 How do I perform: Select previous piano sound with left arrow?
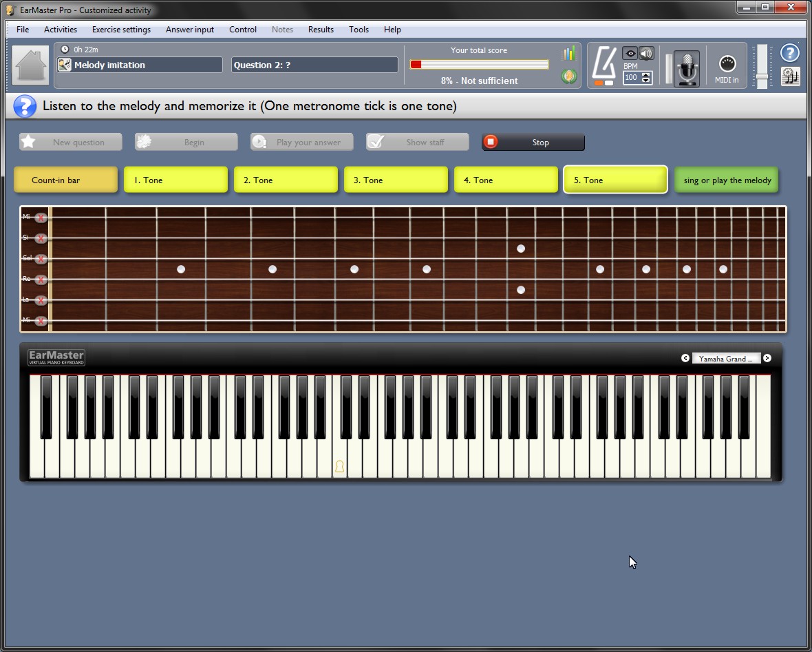[x=685, y=358]
